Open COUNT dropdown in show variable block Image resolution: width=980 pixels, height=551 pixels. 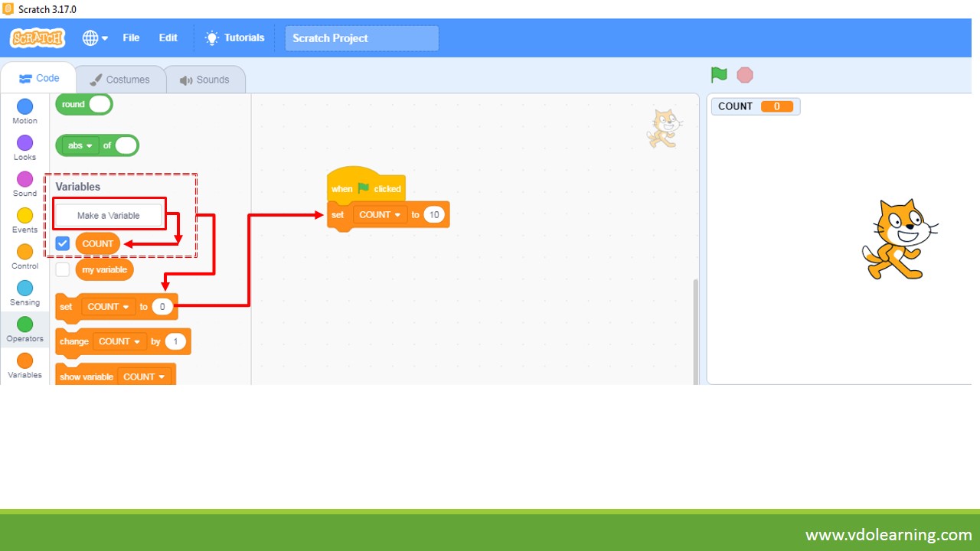(x=144, y=377)
